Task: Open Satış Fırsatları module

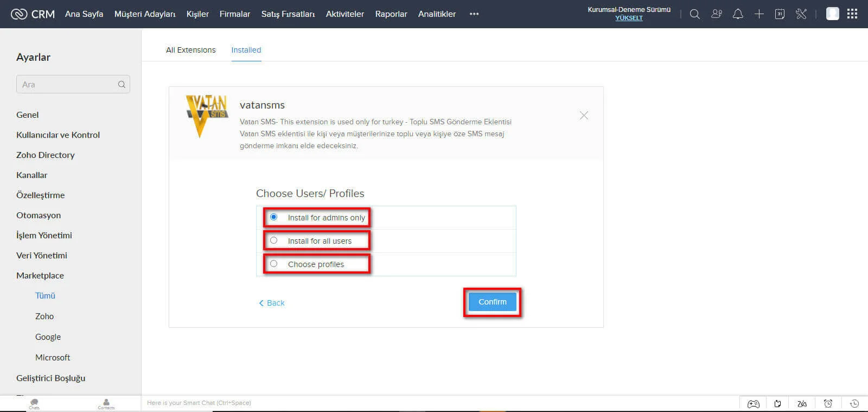Action: coord(288,14)
